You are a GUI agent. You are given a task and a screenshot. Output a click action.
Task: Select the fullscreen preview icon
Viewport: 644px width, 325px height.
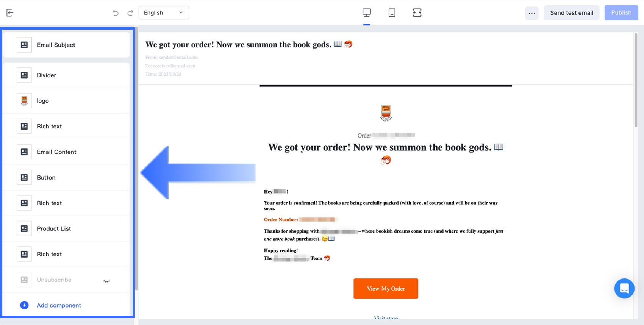point(417,12)
